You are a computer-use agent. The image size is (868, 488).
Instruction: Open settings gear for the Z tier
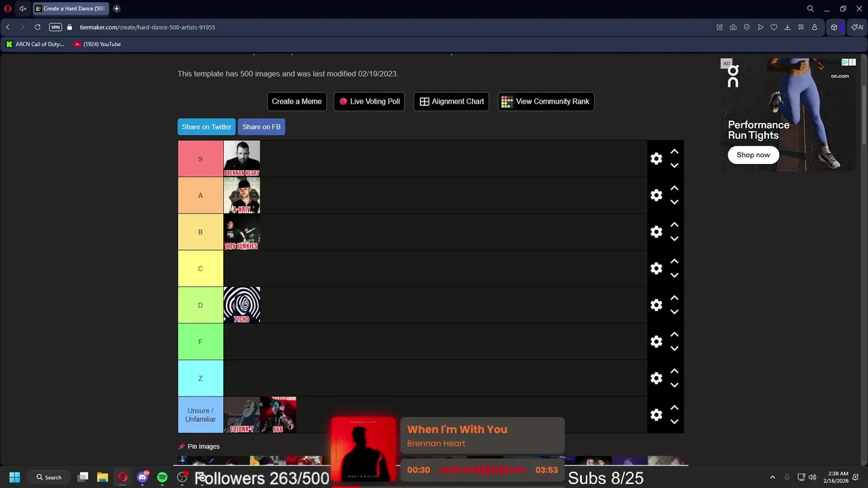pyautogui.click(x=656, y=378)
